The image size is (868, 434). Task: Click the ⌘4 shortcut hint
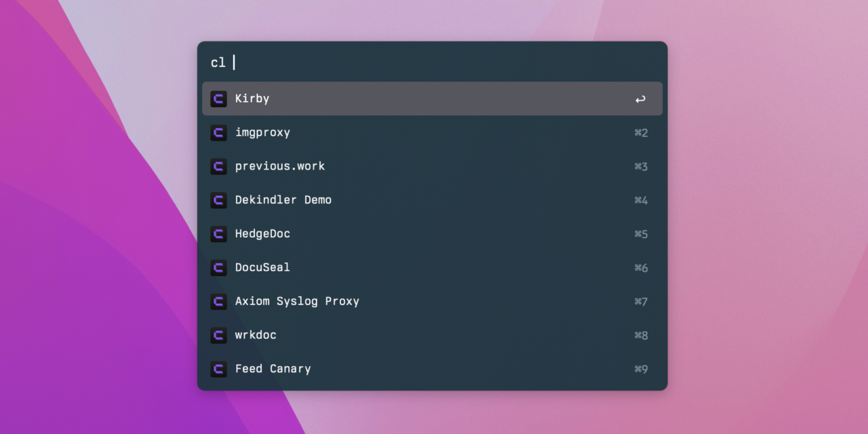click(x=641, y=201)
